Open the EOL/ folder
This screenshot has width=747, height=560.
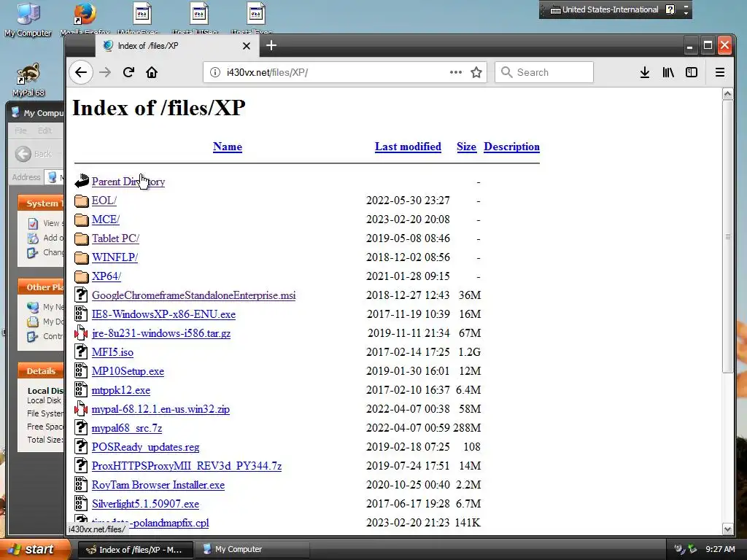pos(104,201)
